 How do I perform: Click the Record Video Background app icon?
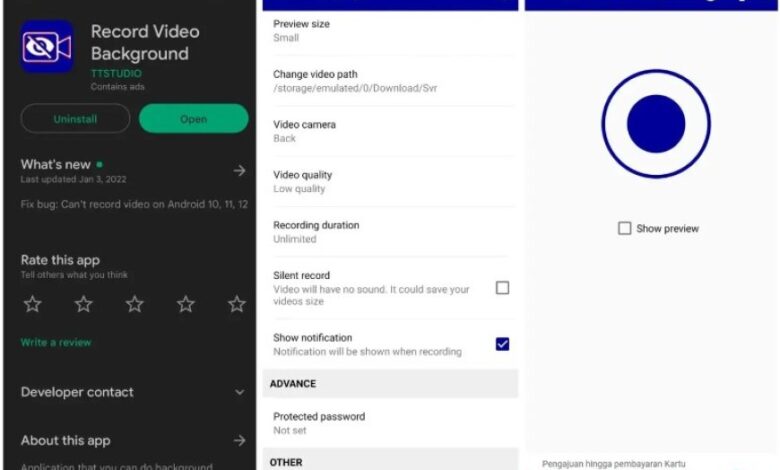coord(47,47)
